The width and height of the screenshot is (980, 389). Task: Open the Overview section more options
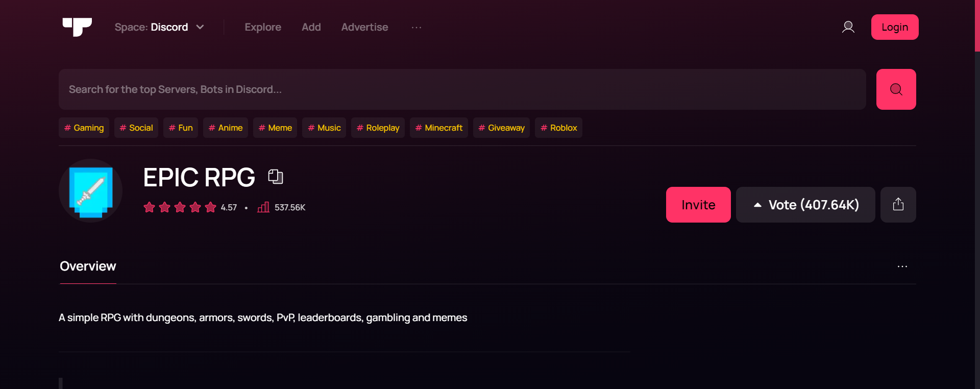902,266
